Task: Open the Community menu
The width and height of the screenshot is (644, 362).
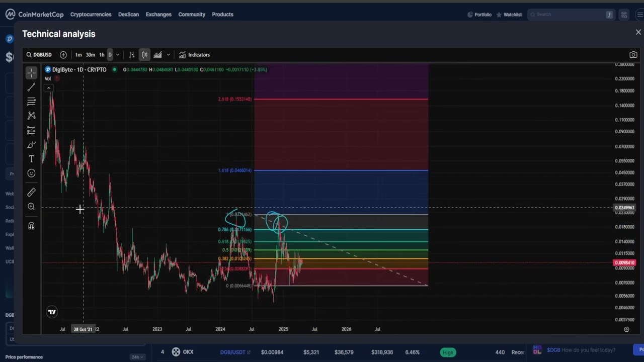Action: point(192,15)
